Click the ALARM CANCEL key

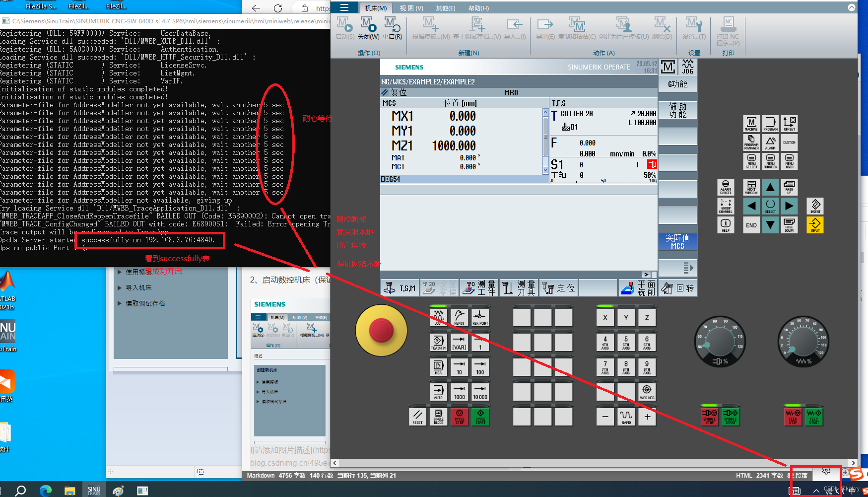pyautogui.click(x=726, y=187)
